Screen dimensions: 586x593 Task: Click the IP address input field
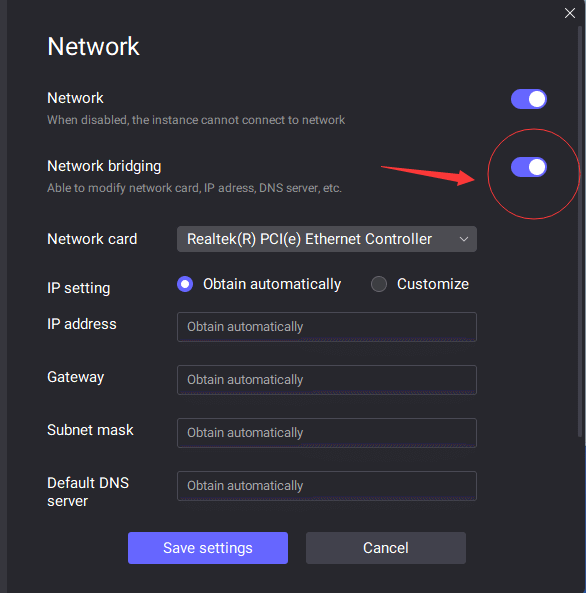pyautogui.click(x=326, y=327)
